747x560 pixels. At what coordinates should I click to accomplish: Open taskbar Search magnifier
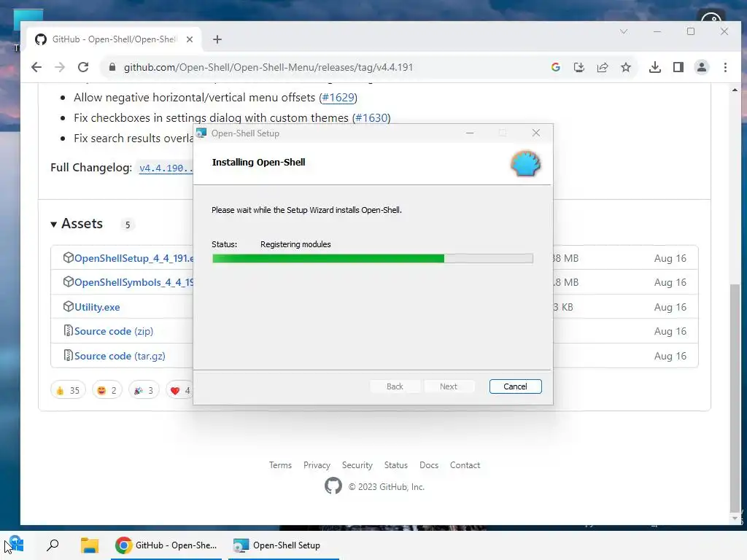click(x=53, y=545)
